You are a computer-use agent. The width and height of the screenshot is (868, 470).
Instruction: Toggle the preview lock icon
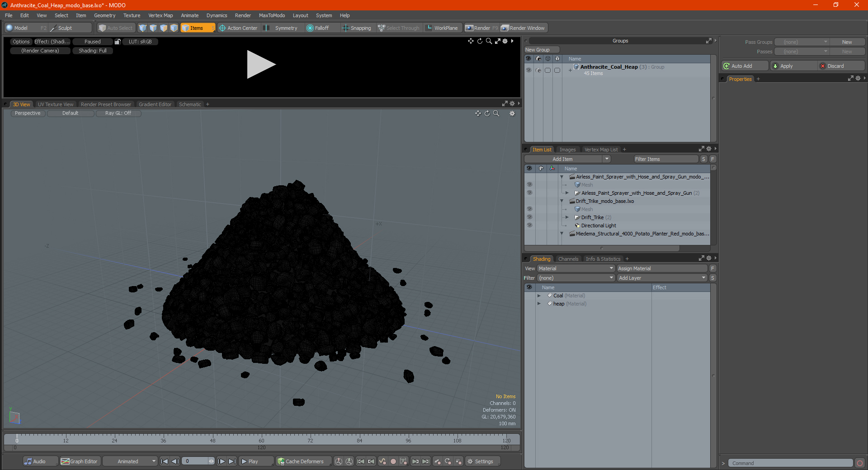118,42
